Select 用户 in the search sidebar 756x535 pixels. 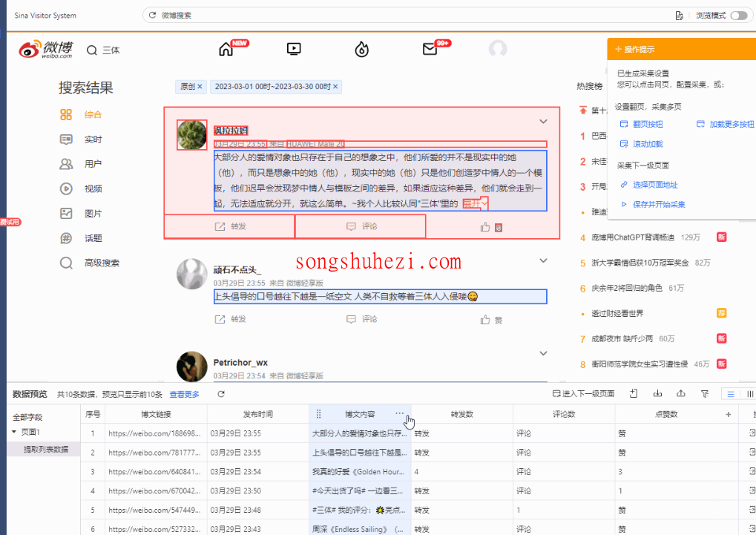[81, 164]
